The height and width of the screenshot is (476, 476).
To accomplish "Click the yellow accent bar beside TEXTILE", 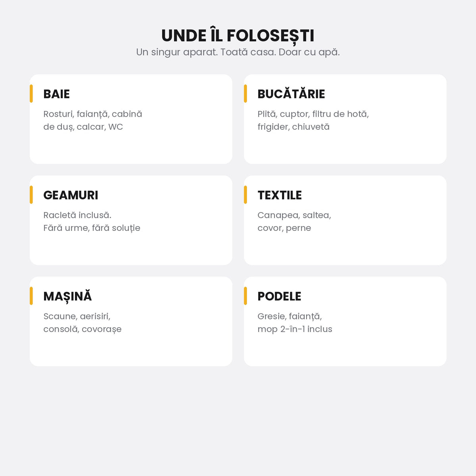I will click(x=246, y=195).
